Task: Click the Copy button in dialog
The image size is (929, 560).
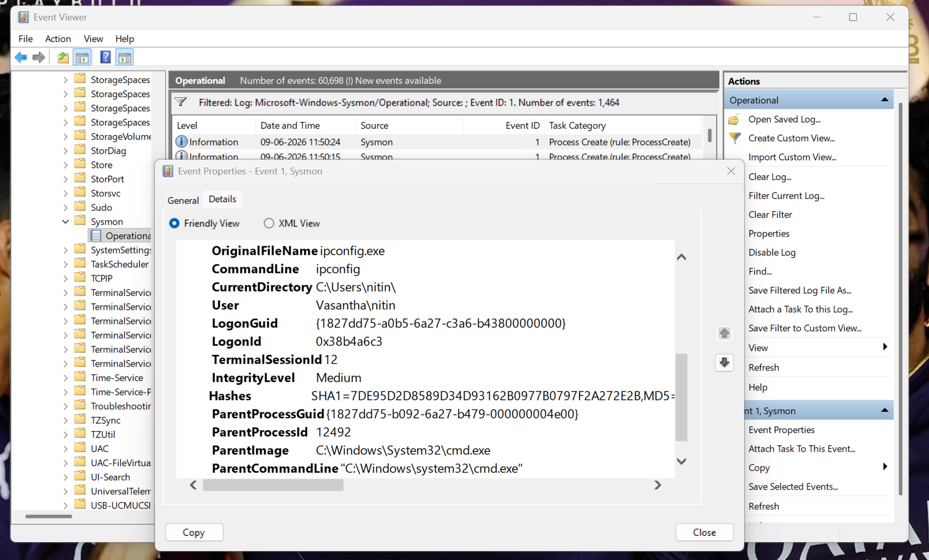Action: 194,532
